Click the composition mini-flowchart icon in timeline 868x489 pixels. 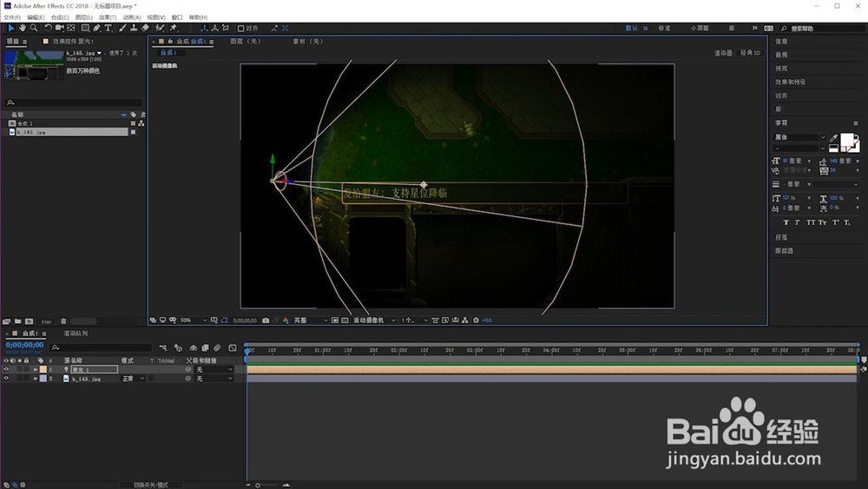click(163, 347)
